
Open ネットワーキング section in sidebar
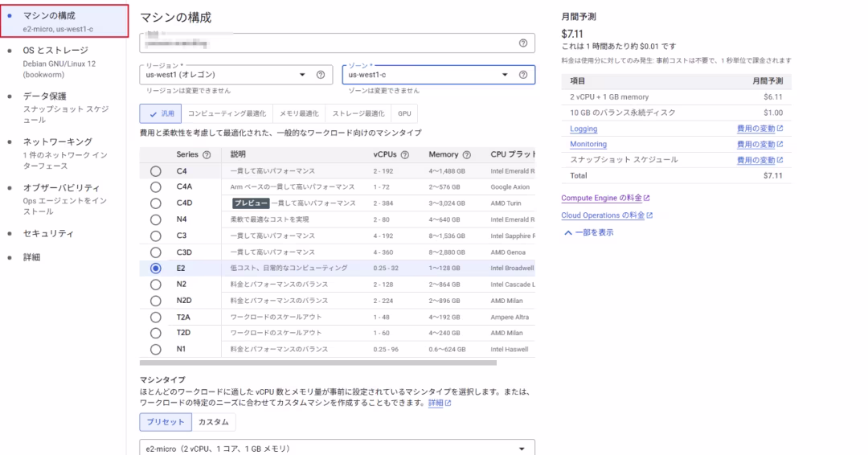(64, 154)
